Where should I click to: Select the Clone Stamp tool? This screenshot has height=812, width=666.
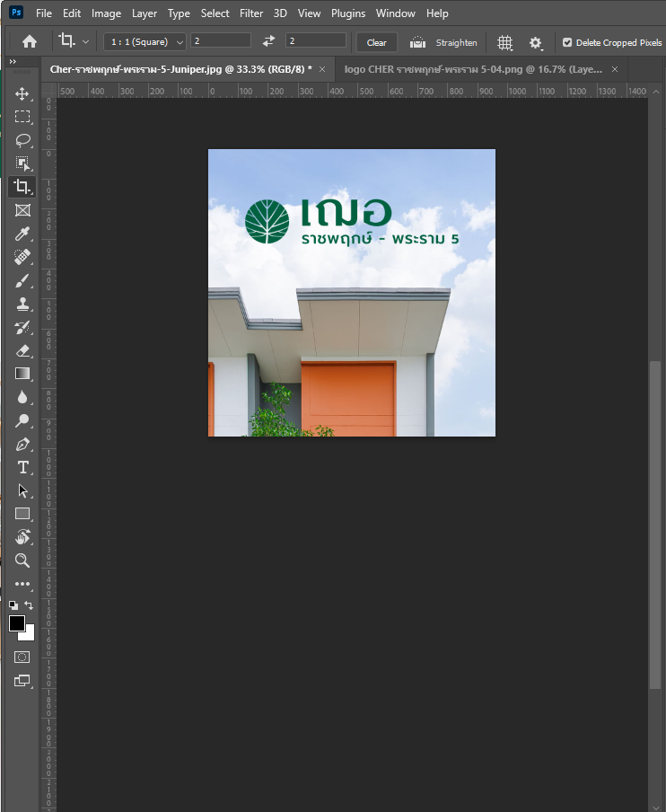point(22,304)
